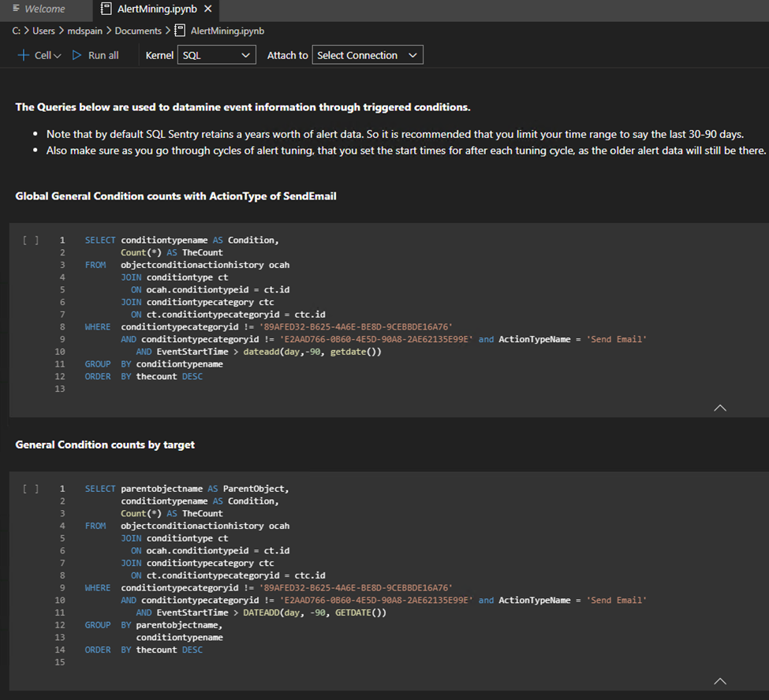Click the Run all play icon

pos(77,55)
